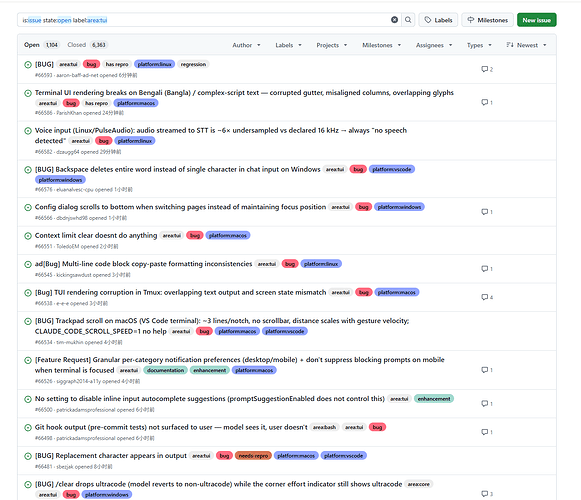Click the New issue button

click(537, 20)
